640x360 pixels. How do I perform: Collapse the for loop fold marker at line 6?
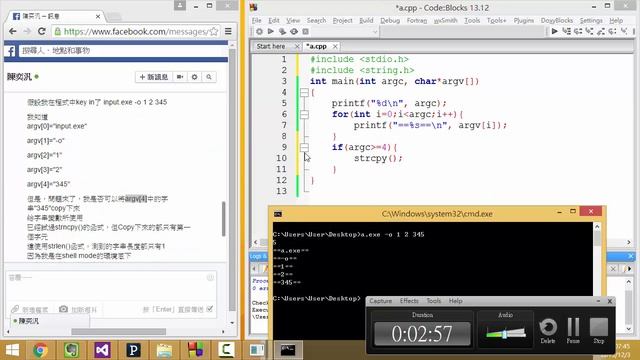304,115
